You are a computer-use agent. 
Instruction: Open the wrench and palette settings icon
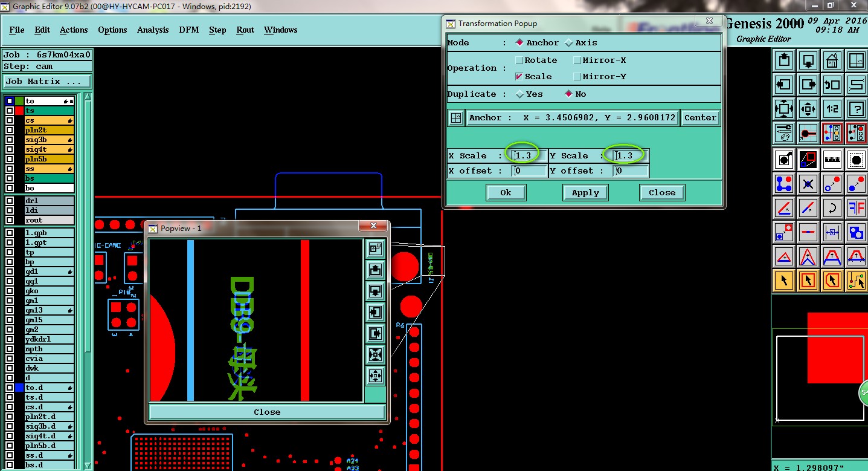[x=784, y=132]
